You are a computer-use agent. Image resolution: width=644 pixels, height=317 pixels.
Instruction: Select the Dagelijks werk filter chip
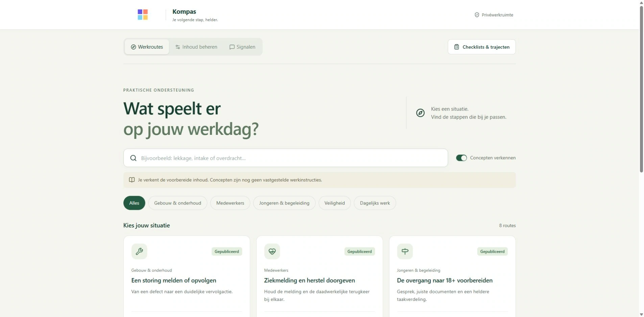[x=375, y=203]
